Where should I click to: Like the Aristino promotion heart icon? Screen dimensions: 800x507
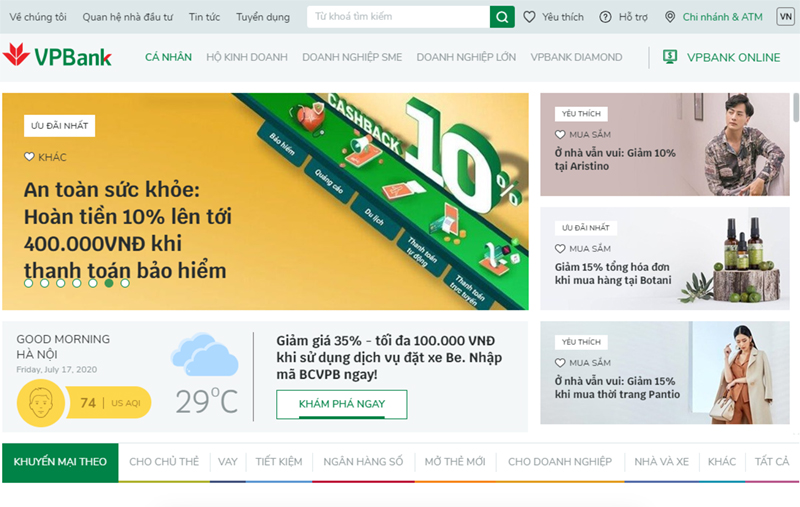[x=560, y=135]
